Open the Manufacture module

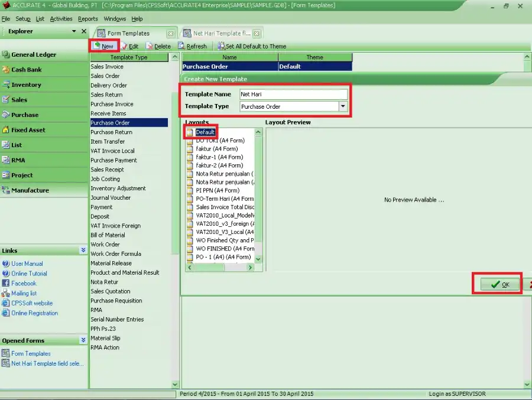coord(44,190)
